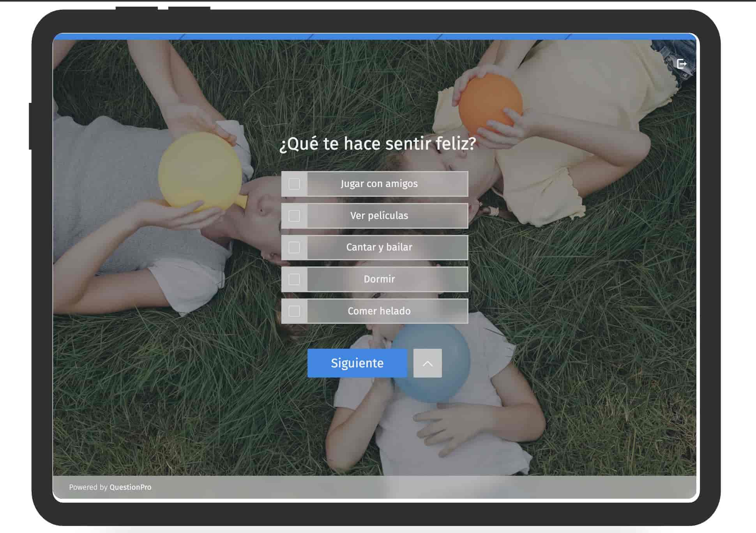
Task: Toggle the 'Dormir' answer selection
Action: [379, 279]
